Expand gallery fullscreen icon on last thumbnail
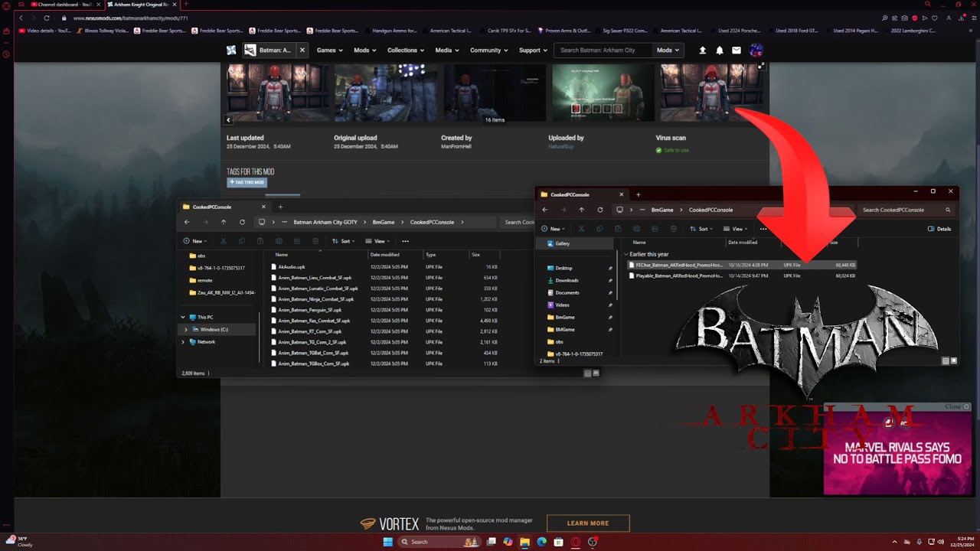The width and height of the screenshot is (980, 551). [760, 67]
